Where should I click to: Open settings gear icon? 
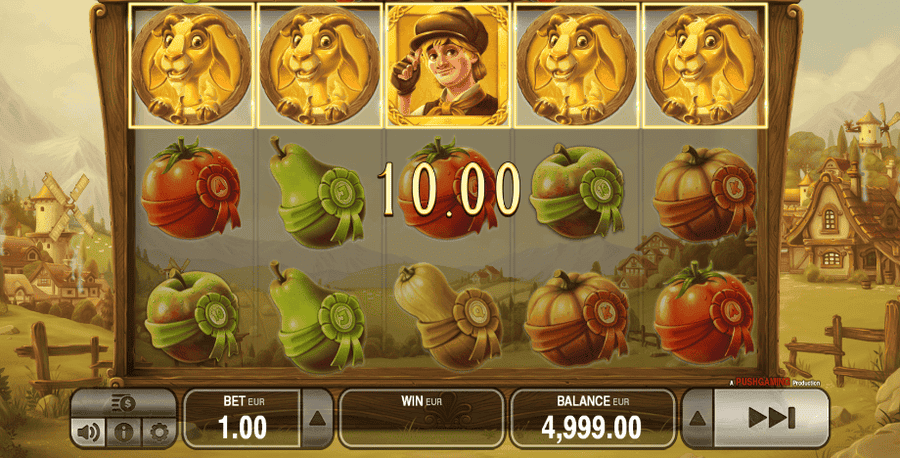(x=158, y=432)
